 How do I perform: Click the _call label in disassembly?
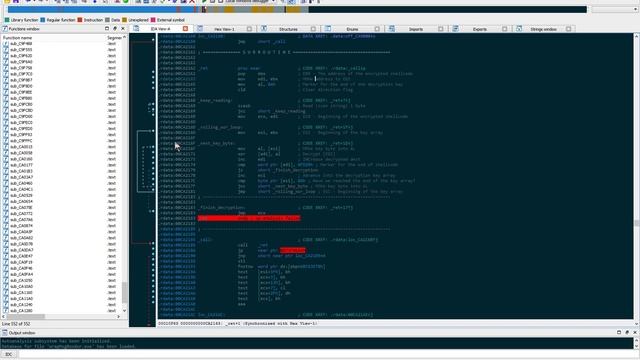click(205, 240)
